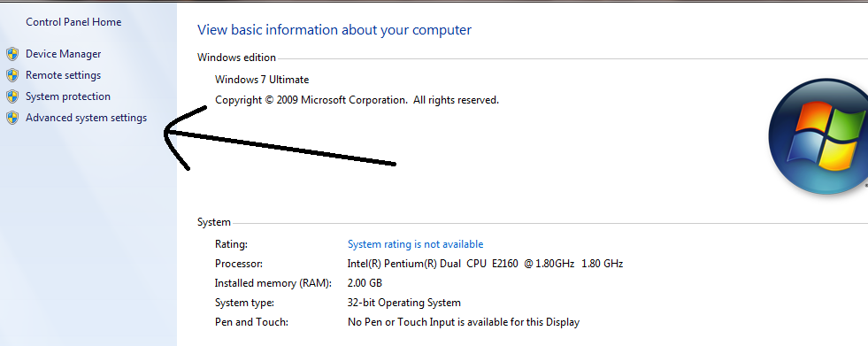Click the 2.00 GB installed memory value

tap(365, 283)
